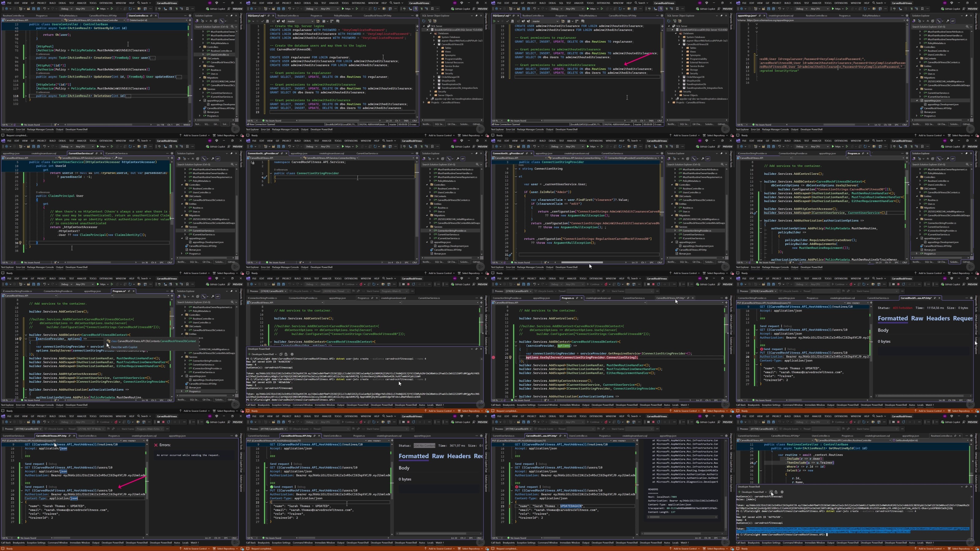Image resolution: width=980 pixels, height=551 pixels.
Task: Paste icon in RoutinesController window's Developer PowerShell toolbar
Action: [x=776, y=492]
